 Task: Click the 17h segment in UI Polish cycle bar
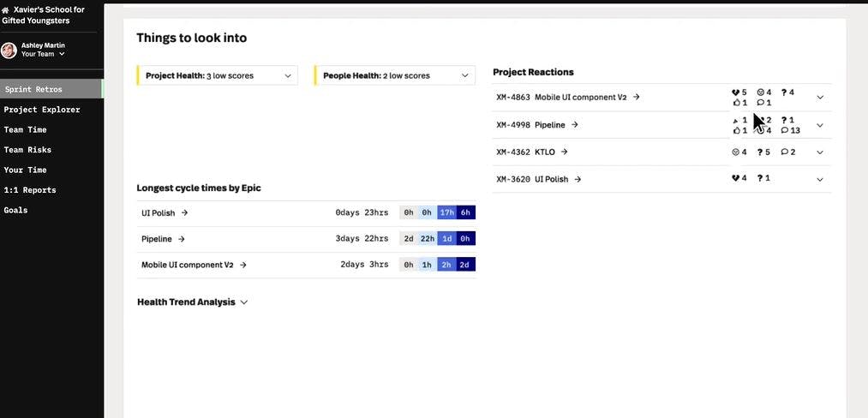(x=446, y=212)
